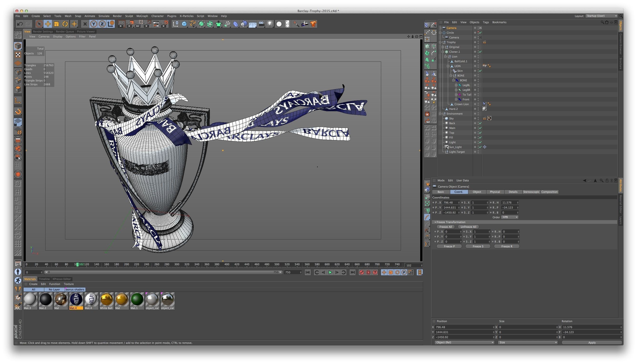This screenshot has width=637, height=364.
Task: Click the Render View clapperboard icon
Action: coord(121,24)
